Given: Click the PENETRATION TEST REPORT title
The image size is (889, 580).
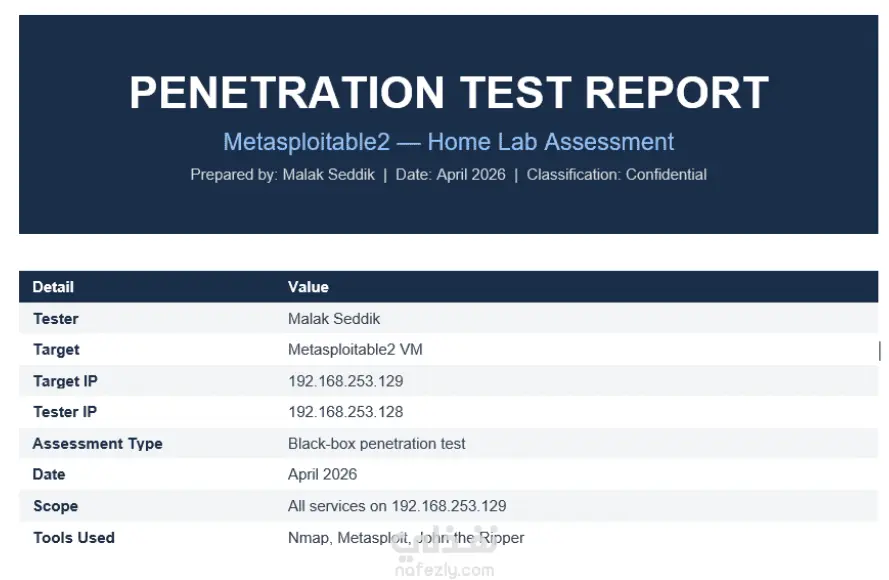Looking at the screenshot, I should [x=448, y=92].
